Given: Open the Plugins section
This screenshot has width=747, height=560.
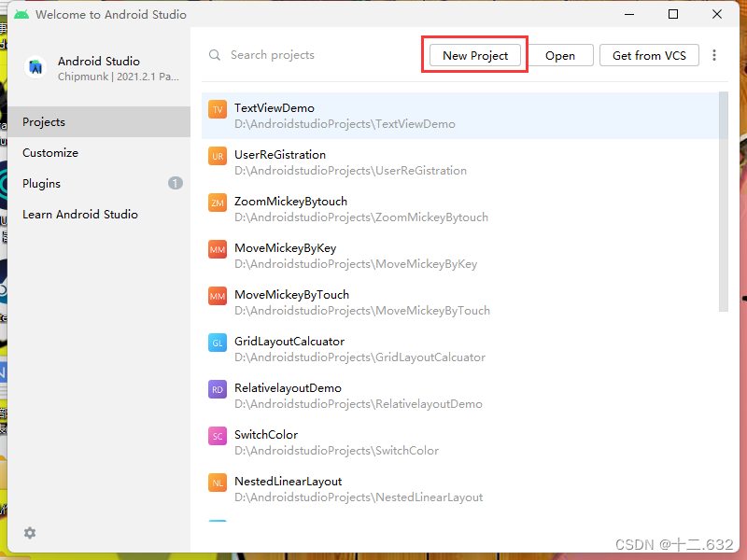Looking at the screenshot, I should click(99, 183).
